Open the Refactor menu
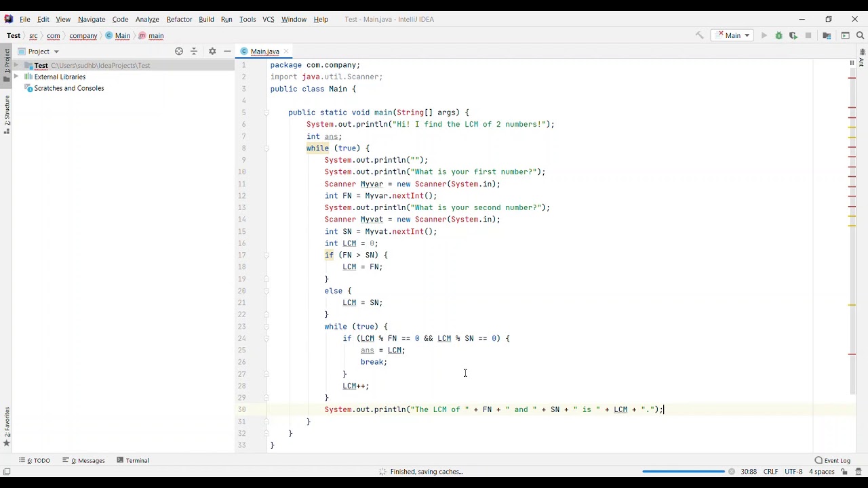The width and height of the screenshot is (868, 488). pos(180,19)
